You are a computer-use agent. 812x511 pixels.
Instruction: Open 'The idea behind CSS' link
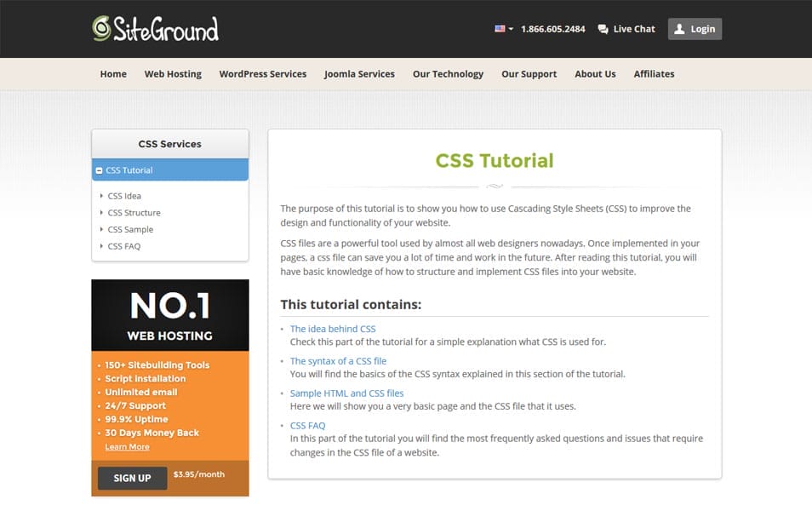tap(332, 328)
